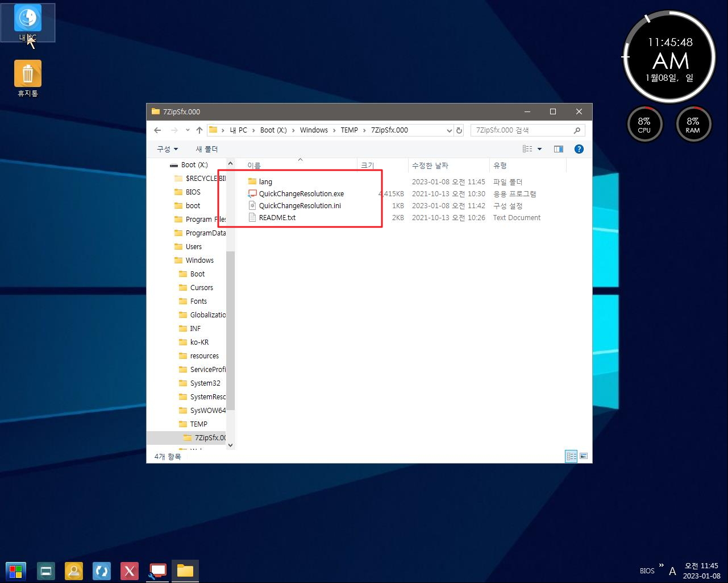This screenshot has width=728, height=583.
Task: Sort by Size (크기) column header
Action: tap(382, 166)
